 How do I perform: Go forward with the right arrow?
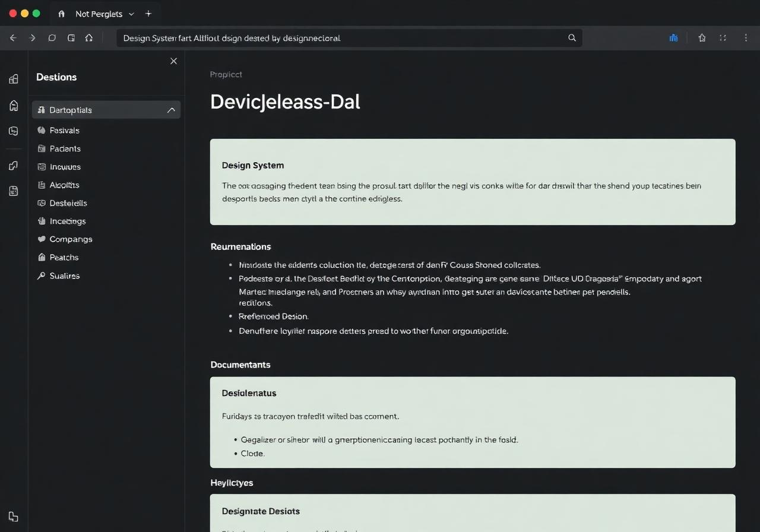point(33,38)
